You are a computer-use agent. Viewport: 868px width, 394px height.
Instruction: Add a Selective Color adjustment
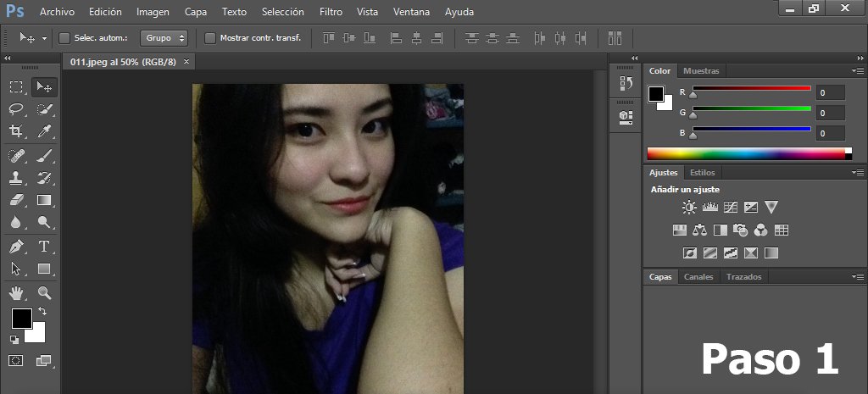click(x=751, y=252)
